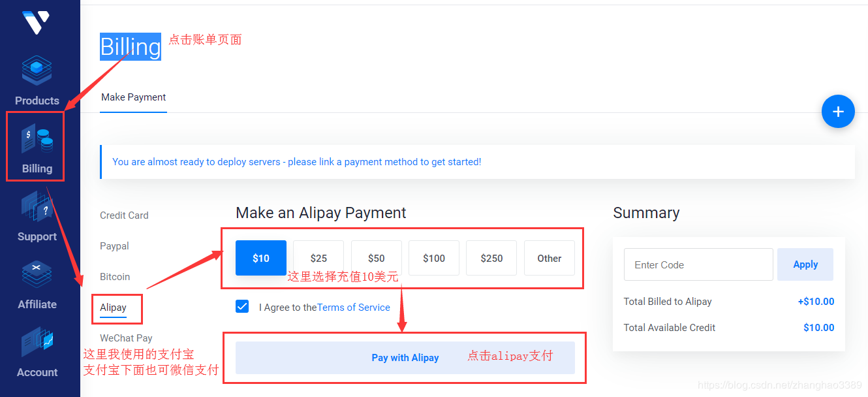Click the blue plus deploy button
Viewport: 868px width, 397px height.
pos(838,112)
